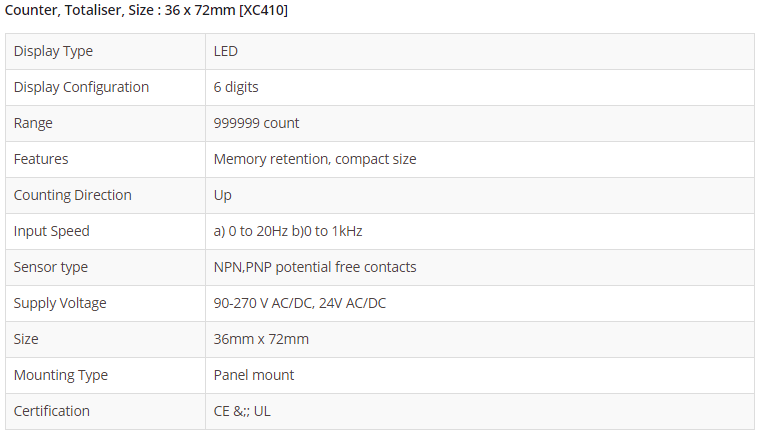This screenshot has height=434, width=760.
Task: Select the Range label cell
Action: [x=33, y=123]
